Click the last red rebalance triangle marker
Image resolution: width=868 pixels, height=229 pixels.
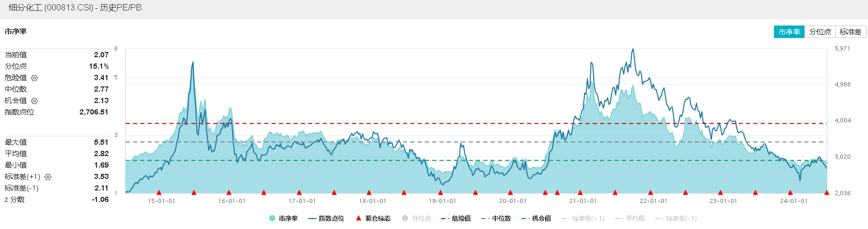[x=827, y=193]
